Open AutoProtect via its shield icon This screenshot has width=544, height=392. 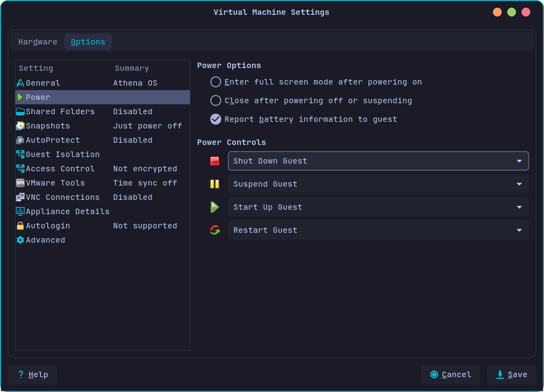click(x=20, y=140)
